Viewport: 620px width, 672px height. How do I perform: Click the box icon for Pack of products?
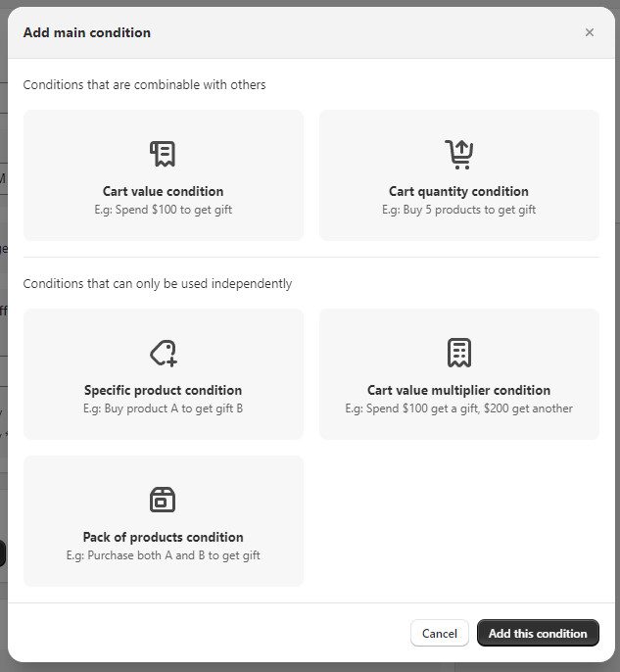pos(163,500)
